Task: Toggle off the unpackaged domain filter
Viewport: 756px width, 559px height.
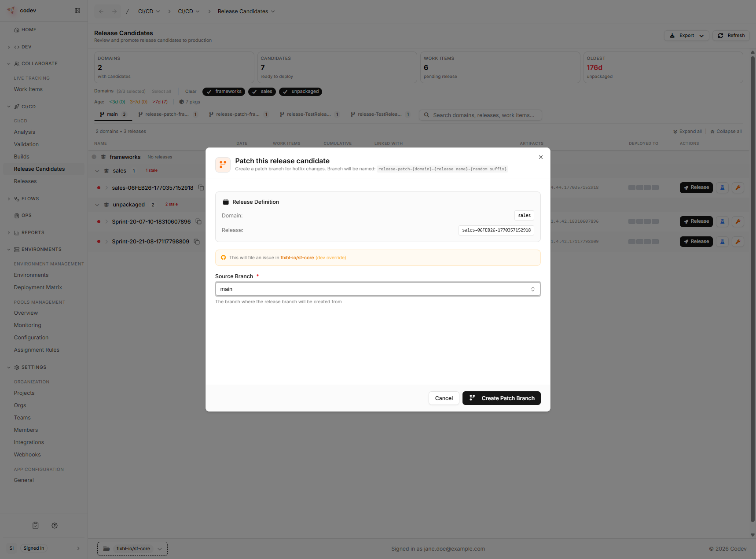Action: (x=301, y=92)
